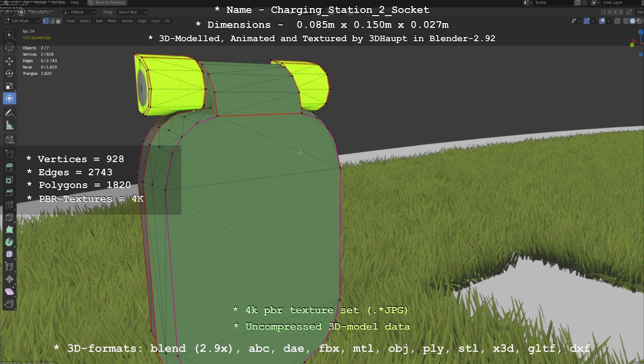Open the Default orientation dropdown
Image resolution: width=644 pixels, height=364 pixels.
79,12
